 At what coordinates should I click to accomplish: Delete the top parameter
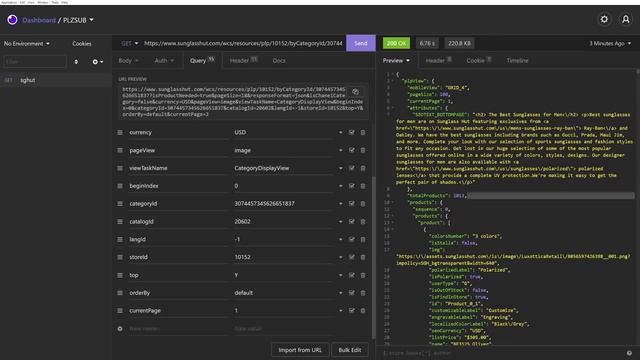(363, 275)
